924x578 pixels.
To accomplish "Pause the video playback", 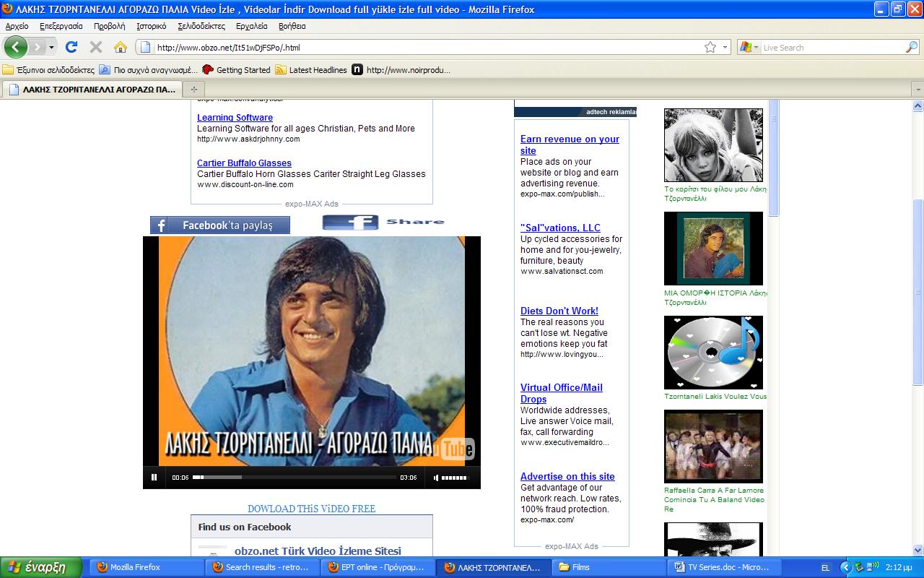I will pos(154,477).
